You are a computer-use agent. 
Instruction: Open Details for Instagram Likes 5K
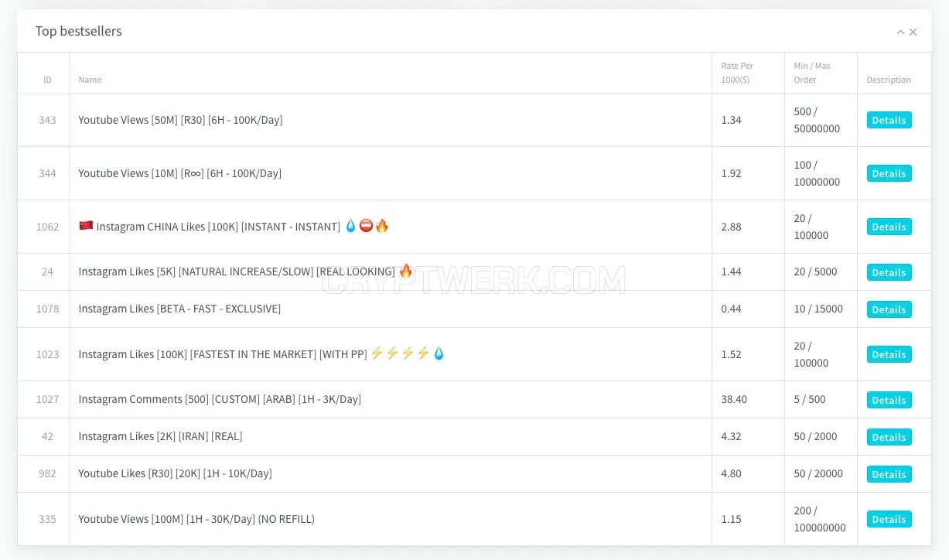pyautogui.click(x=889, y=272)
